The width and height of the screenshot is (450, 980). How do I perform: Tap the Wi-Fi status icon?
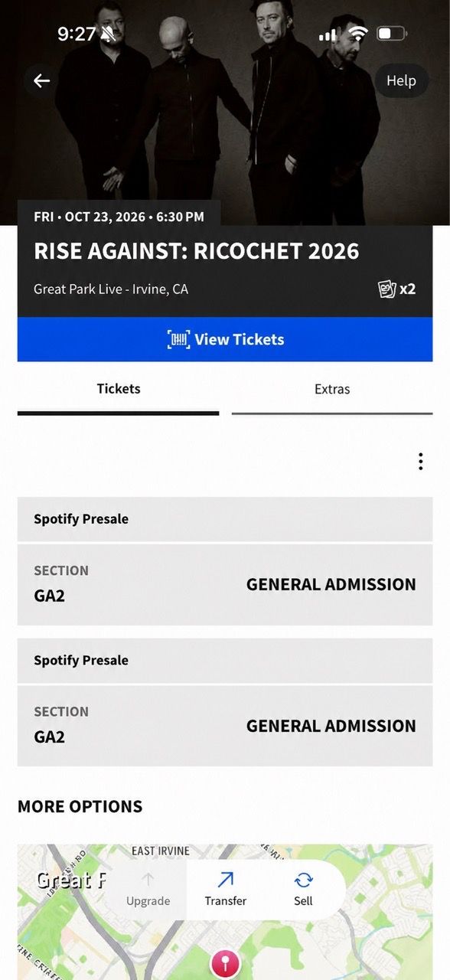357,34
